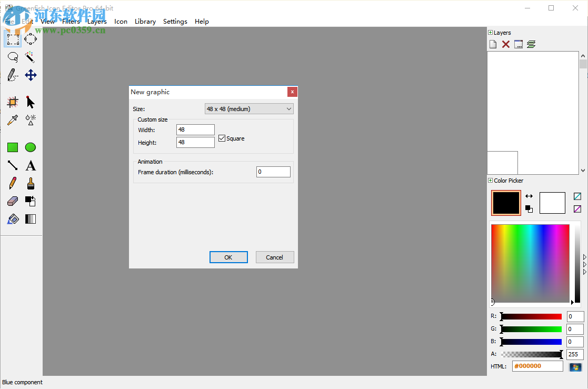This screenshot has width=588, height=389.
Task: Collapse the Color Picker section
Action: point(490,181)
